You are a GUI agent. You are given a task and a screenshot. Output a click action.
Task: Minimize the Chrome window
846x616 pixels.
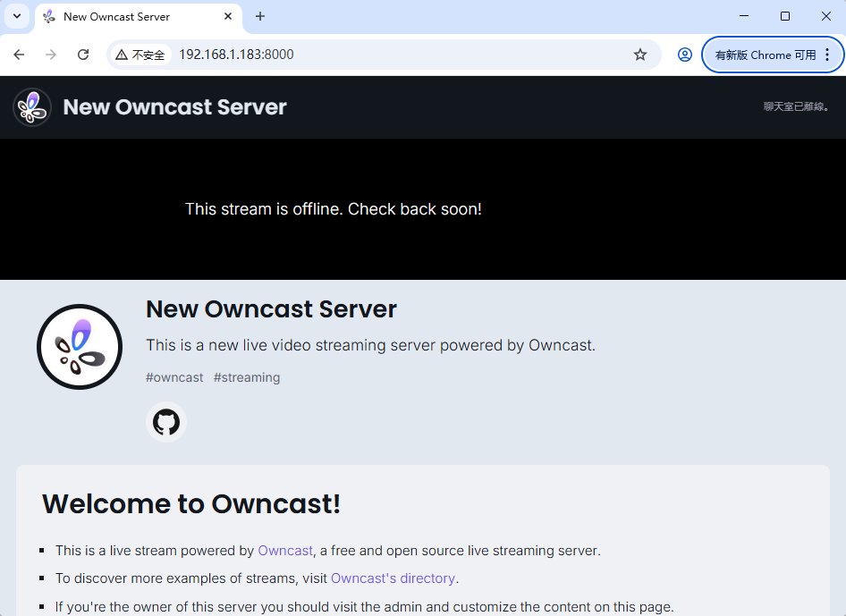(x=744, y=16)
